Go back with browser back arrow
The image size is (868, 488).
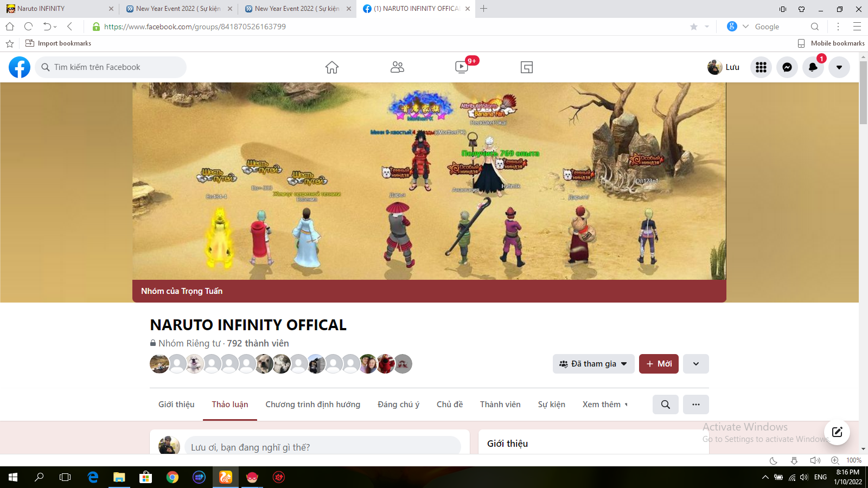[x=69, y=27]
